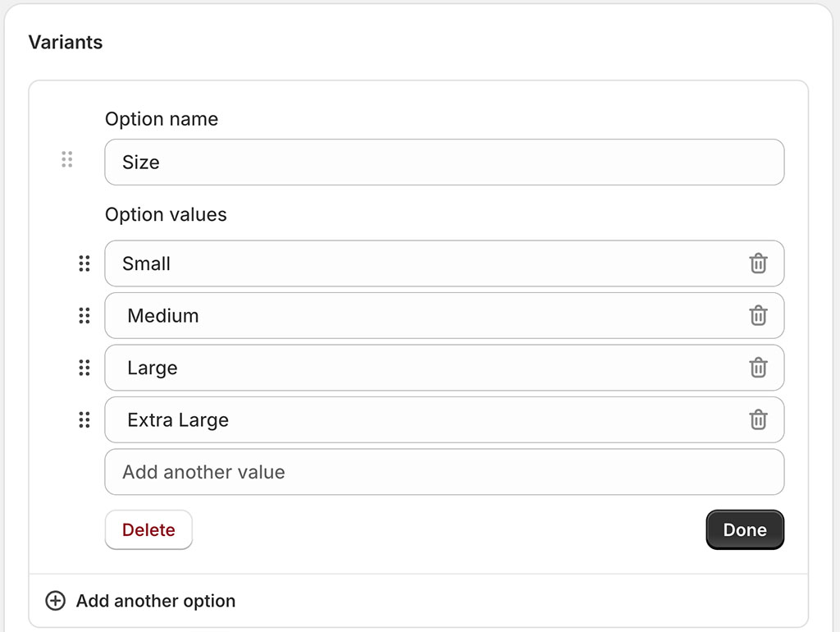The height and width of the screenshot is (632, 840).
Task: Place cursor in the Medium value field
Action: 410,315
